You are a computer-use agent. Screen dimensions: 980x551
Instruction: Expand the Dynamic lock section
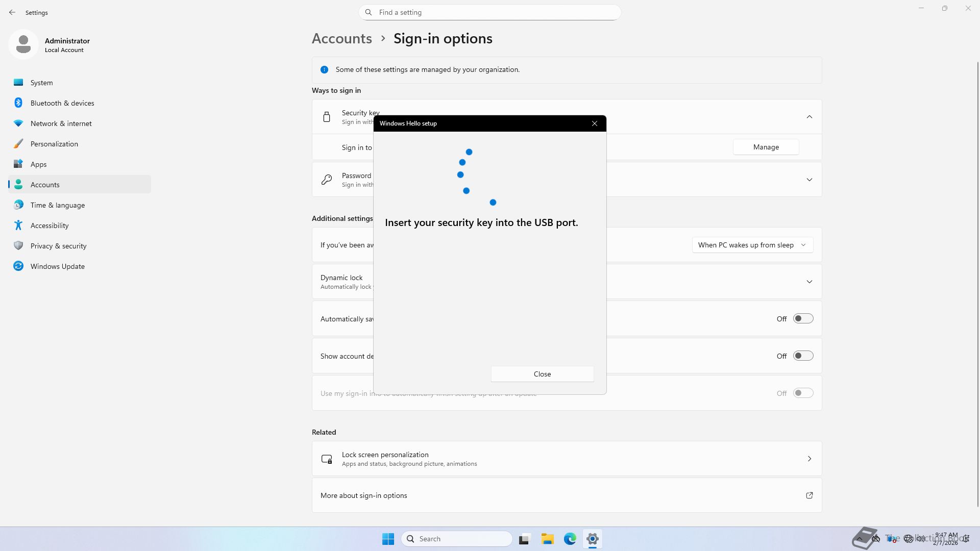[x=809, y=282]
